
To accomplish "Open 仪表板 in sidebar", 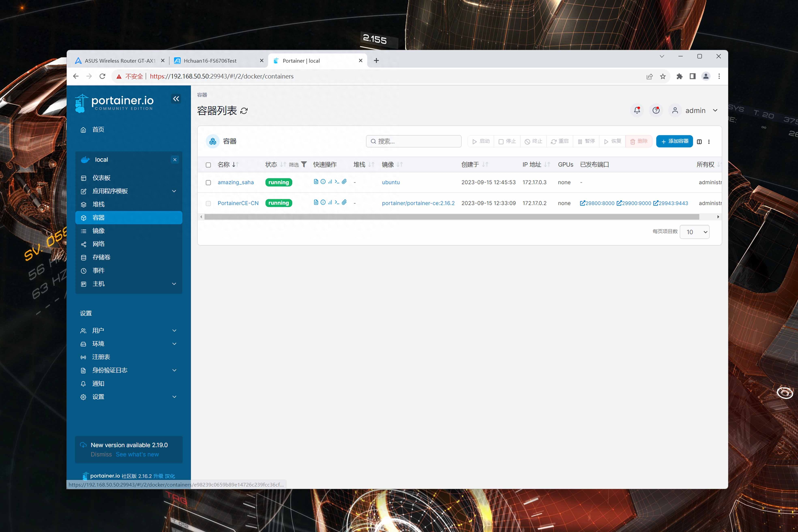I will tap(128, 178).
